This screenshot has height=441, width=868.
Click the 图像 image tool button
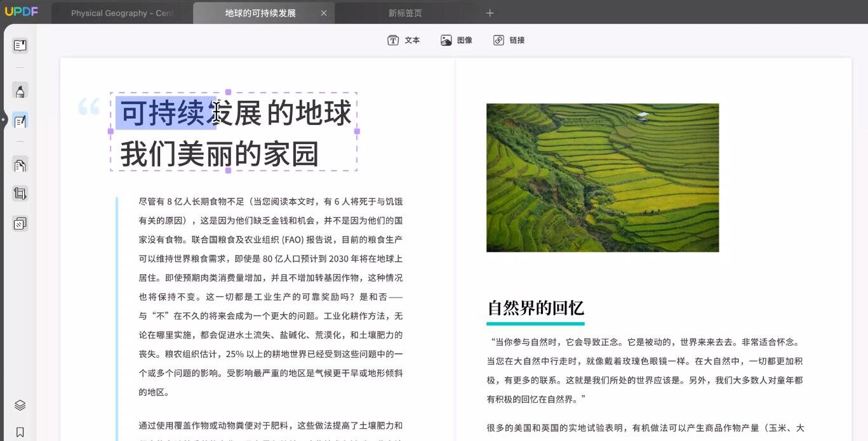[457, 40]
